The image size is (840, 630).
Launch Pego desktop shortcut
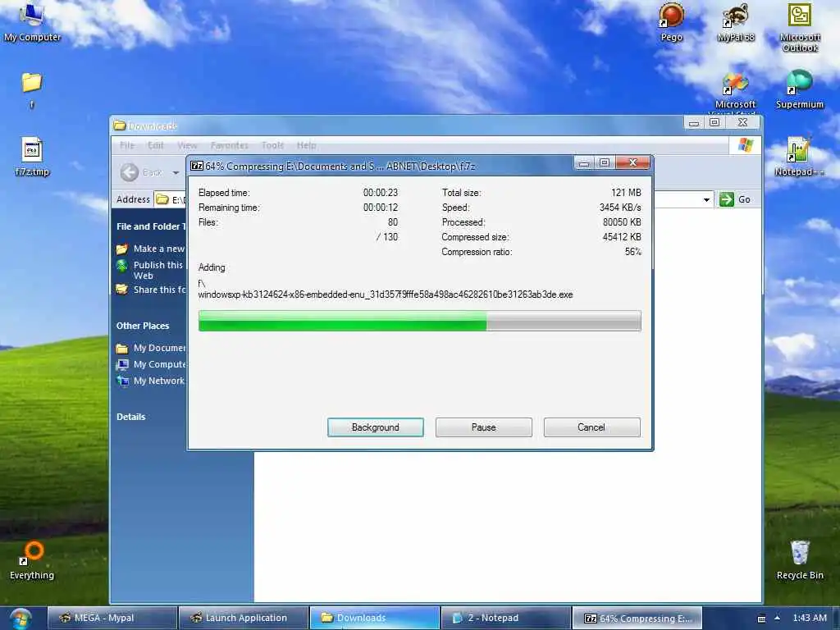(671, 21)
